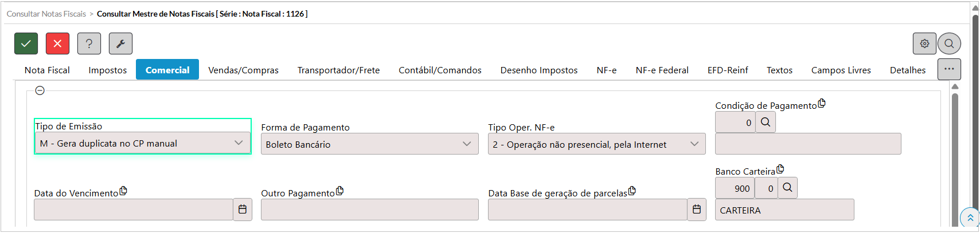Click the round magnifier search icon
Viewport: 980px width, 233px height.
tap(949, 44)
